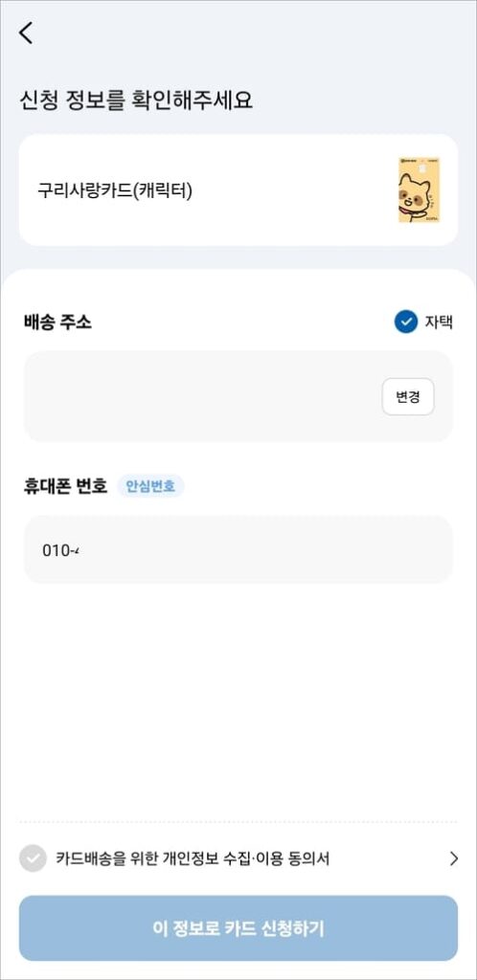
Task: Select the empty delivery address box
Action: [238, 396]
